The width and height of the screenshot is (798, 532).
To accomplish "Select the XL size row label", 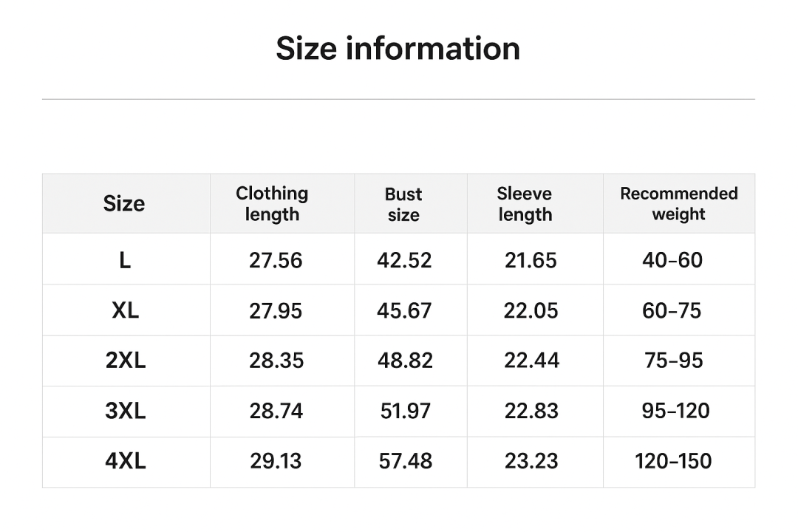I will [126, 310].
